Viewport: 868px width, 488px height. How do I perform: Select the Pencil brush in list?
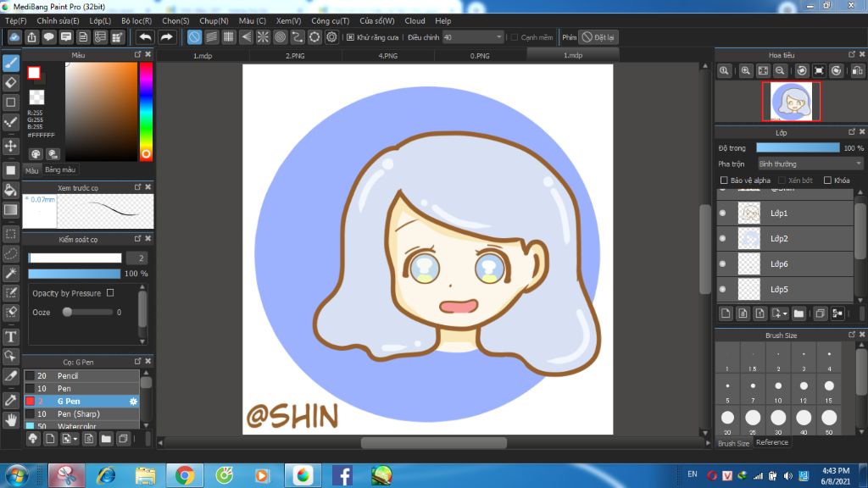point(81,375)
